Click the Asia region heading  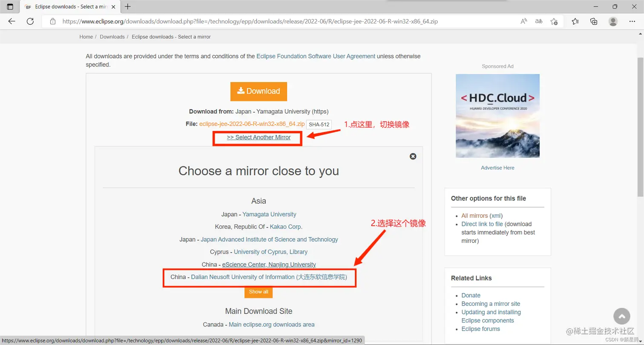point(259,201)
